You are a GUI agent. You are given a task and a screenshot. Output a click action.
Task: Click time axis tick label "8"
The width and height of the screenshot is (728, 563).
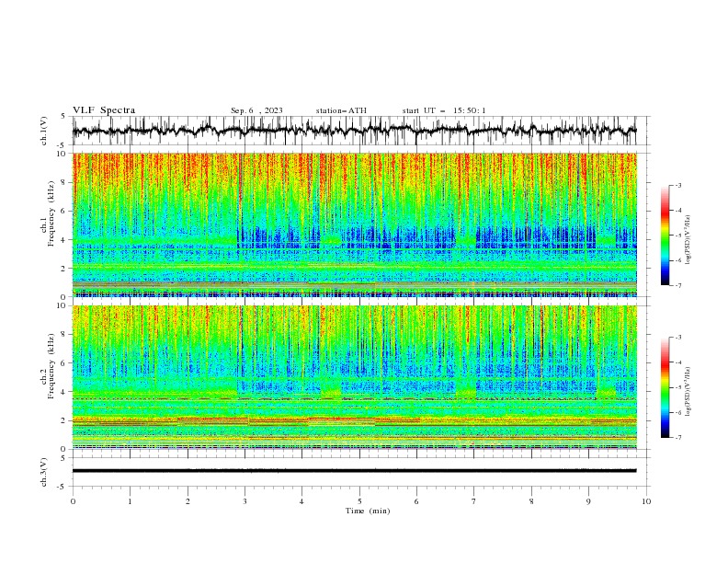tap(531, 501)
